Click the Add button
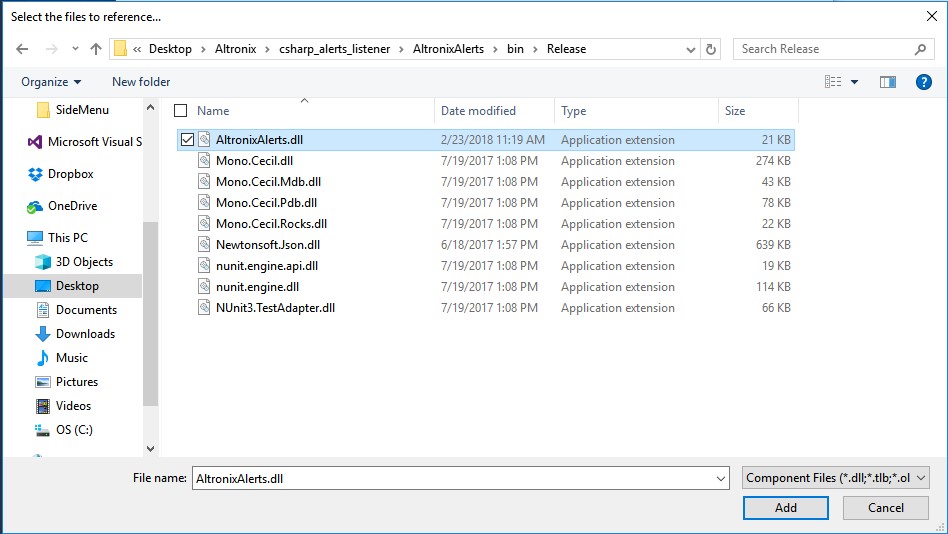 click(x=786, y=508)
